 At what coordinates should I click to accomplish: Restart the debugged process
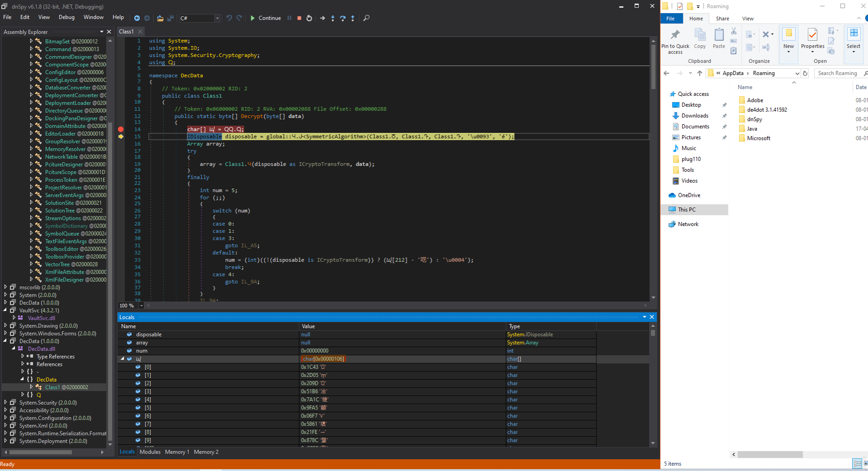coord(309,18)
